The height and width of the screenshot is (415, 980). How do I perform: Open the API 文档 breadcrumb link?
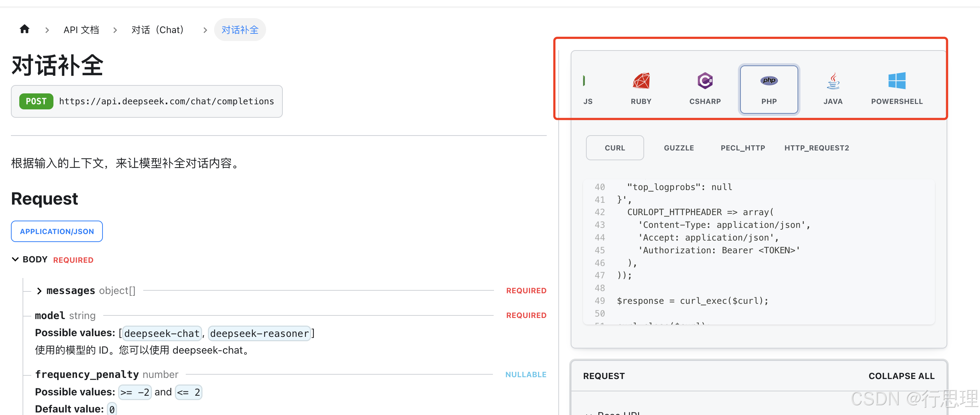click(81, 30)
